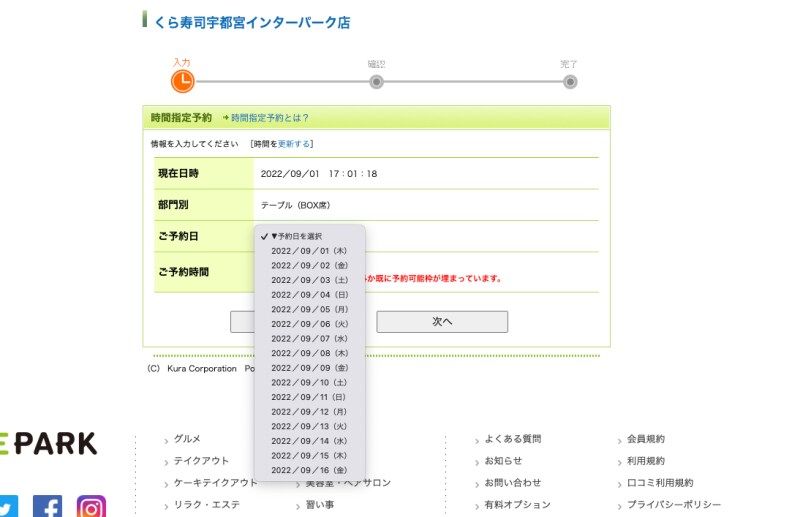Screen dimensions: 800x517
Task: Click the テーブル（BOX席） department value
Action: (x=295, y=205)
